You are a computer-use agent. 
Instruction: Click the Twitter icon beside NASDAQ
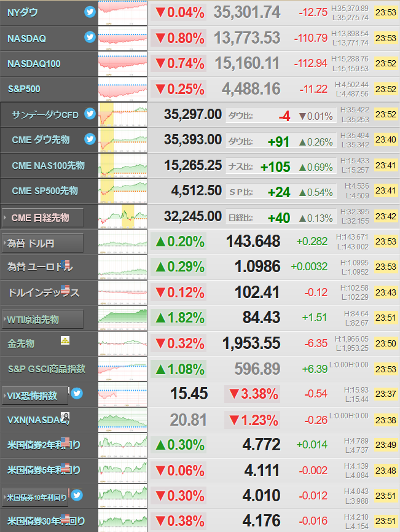pyautogui.click(x=90, y=37)
